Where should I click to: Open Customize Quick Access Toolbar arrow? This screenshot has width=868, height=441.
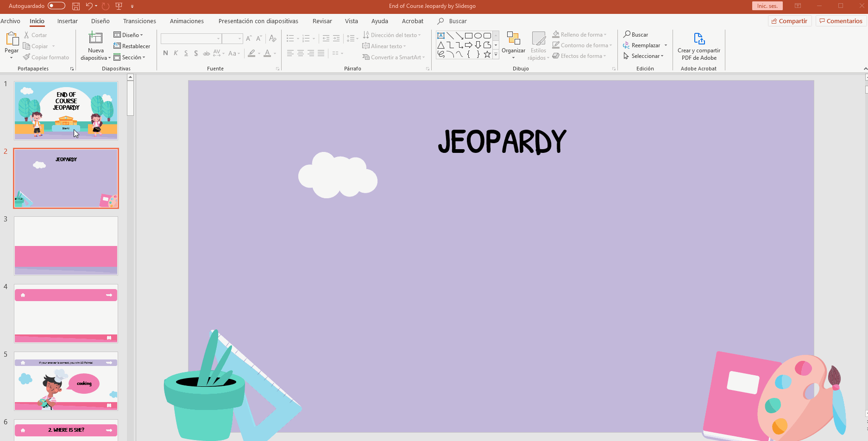pyautogui.click(x=132, y=6)
